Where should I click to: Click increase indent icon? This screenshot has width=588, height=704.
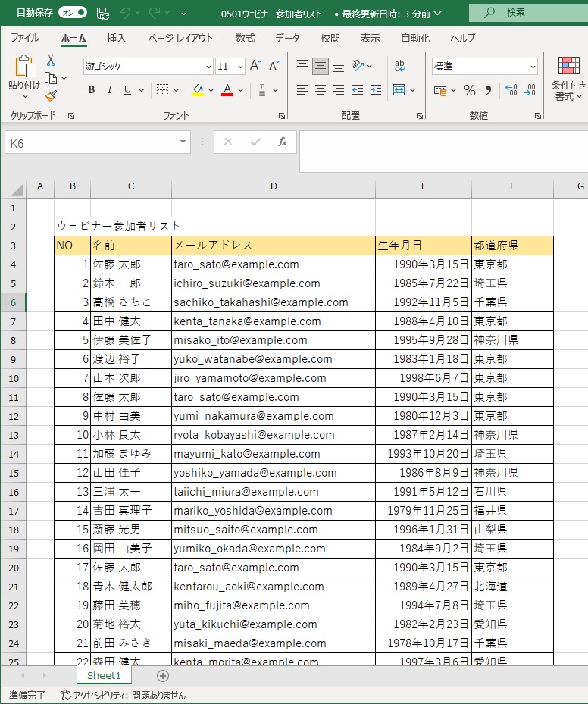[x=376, y=90]
